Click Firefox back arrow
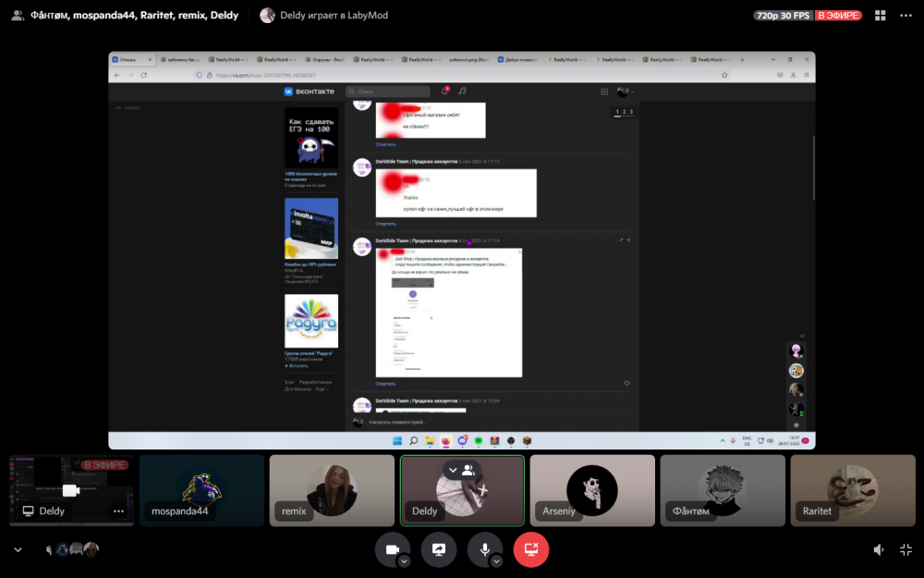 tap(117, 75)
